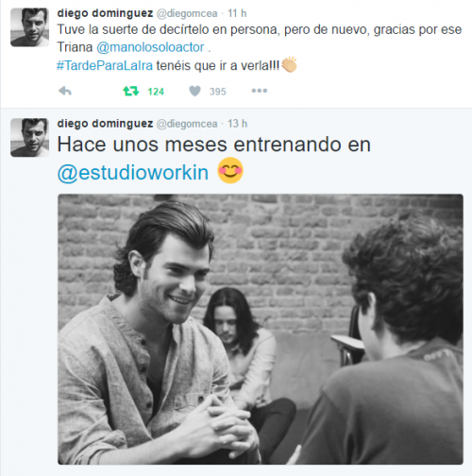This screenshot has height=476, width=472.
Task: Click @diegomcea handle on the second tweet
Action: [x=187, y=124]
